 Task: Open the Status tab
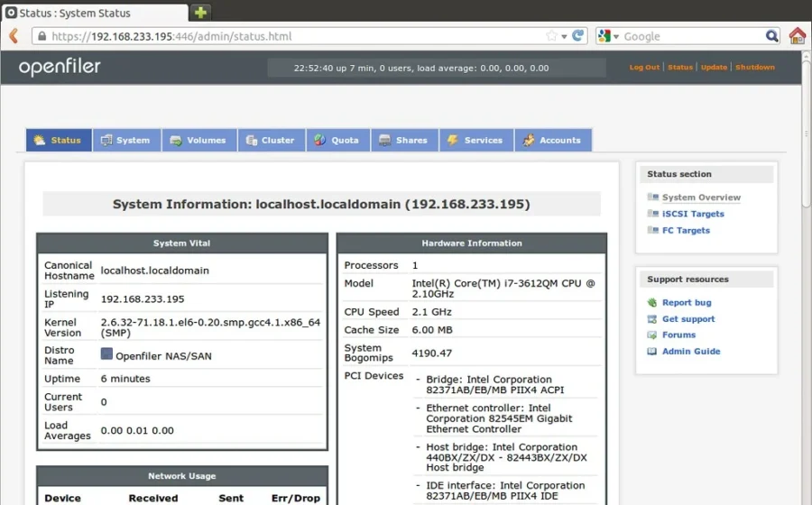(59, 140)
